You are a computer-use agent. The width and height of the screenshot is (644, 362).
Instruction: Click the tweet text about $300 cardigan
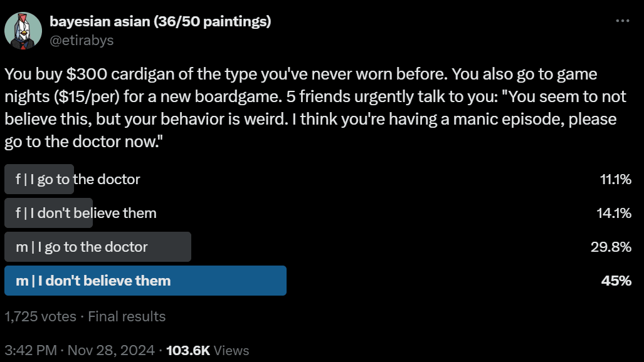[315, 108]
